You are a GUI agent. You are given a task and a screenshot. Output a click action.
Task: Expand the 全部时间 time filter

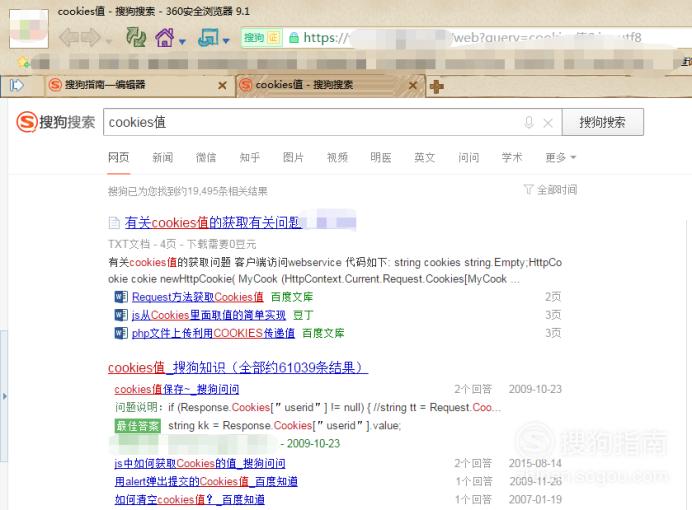550,190
